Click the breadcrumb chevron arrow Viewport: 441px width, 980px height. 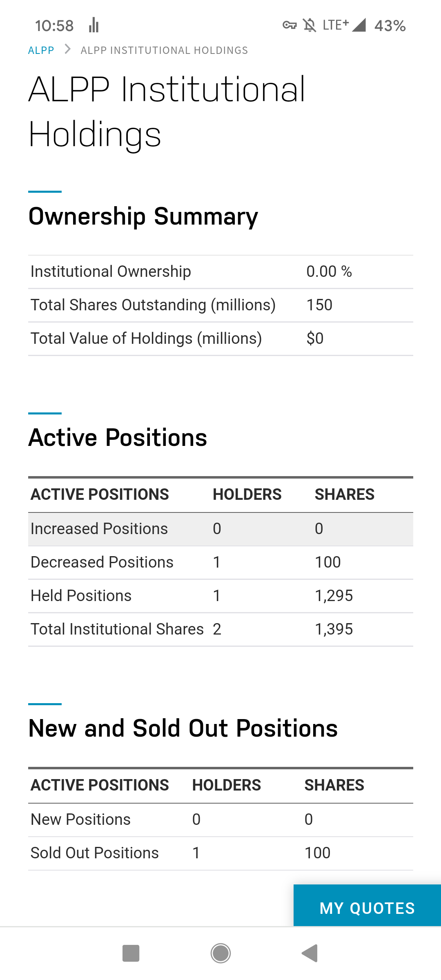[68, 50]
